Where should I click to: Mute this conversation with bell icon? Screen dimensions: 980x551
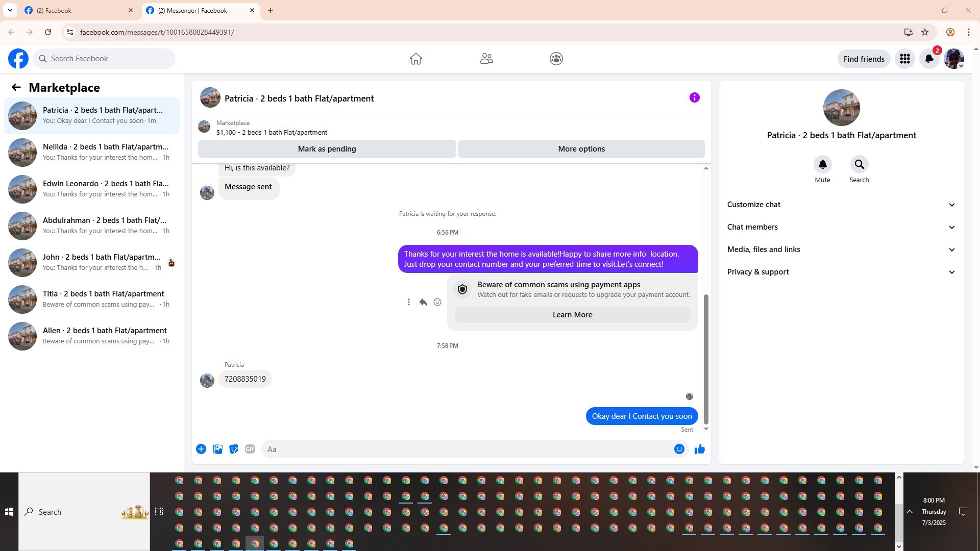pyautogui.click(x=822, y=164)
